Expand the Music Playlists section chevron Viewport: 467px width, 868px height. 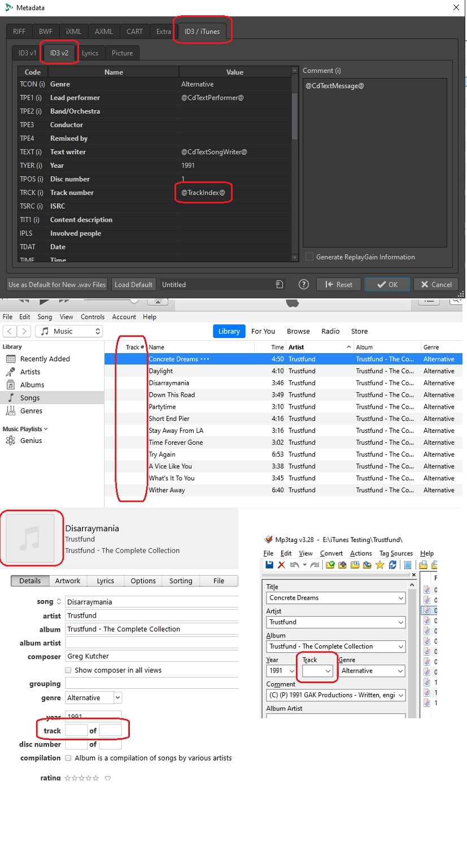46,429
